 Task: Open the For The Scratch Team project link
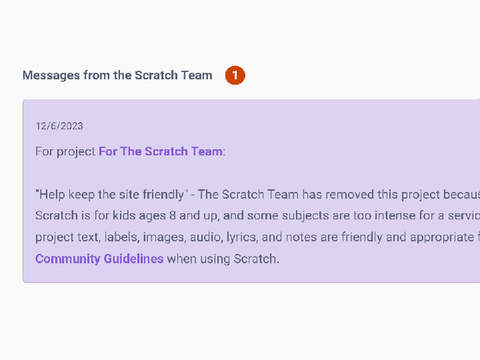tap(160, 151)
